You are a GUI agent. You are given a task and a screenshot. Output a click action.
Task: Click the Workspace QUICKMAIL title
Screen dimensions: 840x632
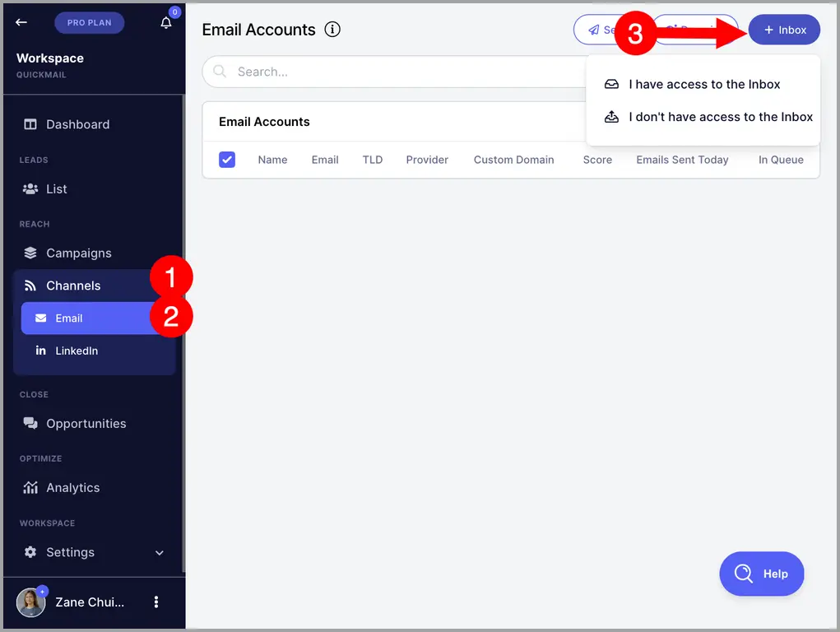pos(50,65)
